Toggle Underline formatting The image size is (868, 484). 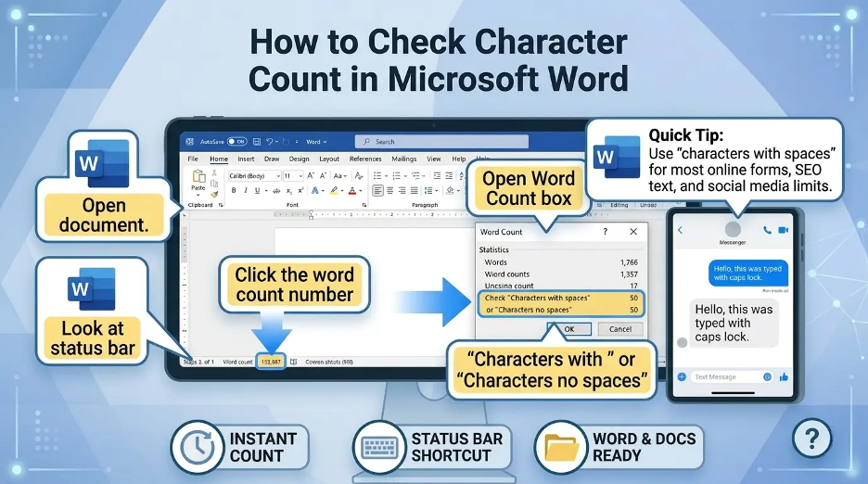(x=257, y=190)
